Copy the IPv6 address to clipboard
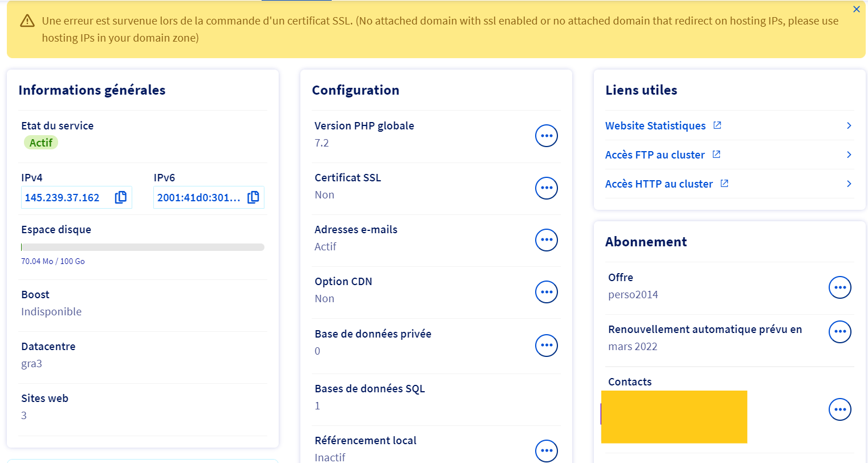This screenshot has height=463, width=868. [x=253, y=197]
